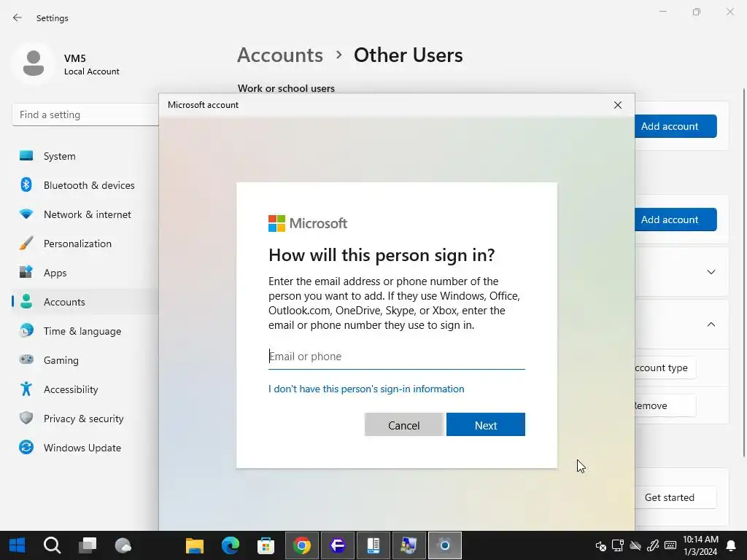
Task: Click the second Add account button
Action: 675,219
